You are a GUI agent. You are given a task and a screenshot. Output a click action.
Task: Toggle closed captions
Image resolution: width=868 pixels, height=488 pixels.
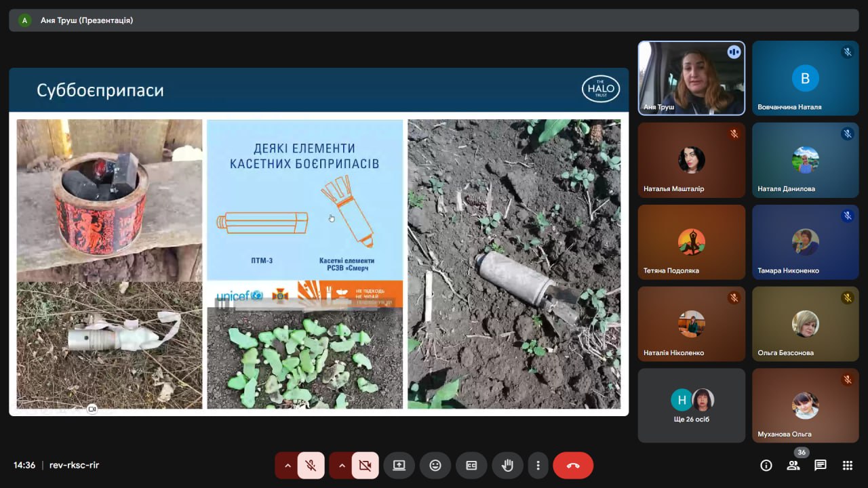[471, 466]
